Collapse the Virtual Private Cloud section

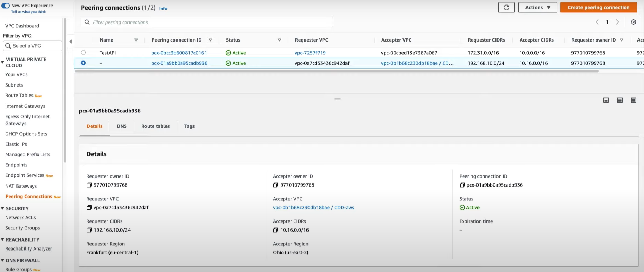point(2,62)
